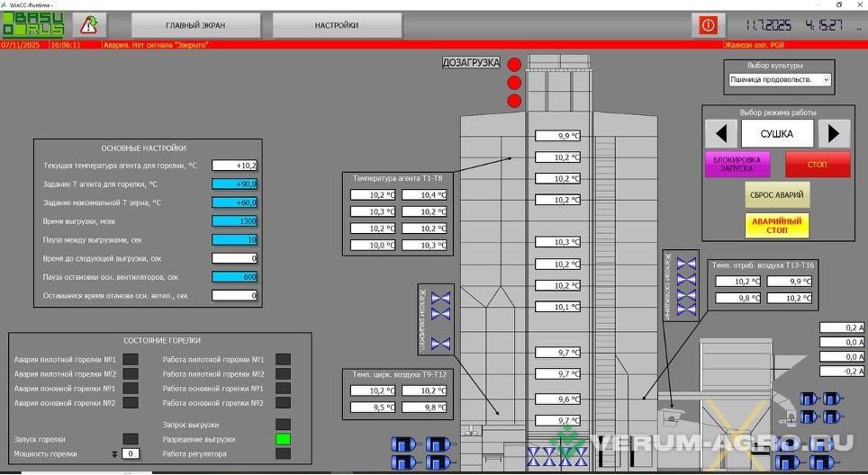Image resolution: width=868 pixels, height=475 pixels.
Task: Toggle the Запрос выгрузки indicator
Action: (283, 424)
